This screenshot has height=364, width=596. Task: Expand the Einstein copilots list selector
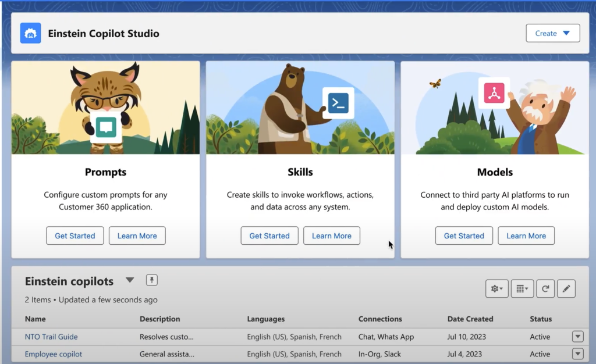click(x=130, y=280)
